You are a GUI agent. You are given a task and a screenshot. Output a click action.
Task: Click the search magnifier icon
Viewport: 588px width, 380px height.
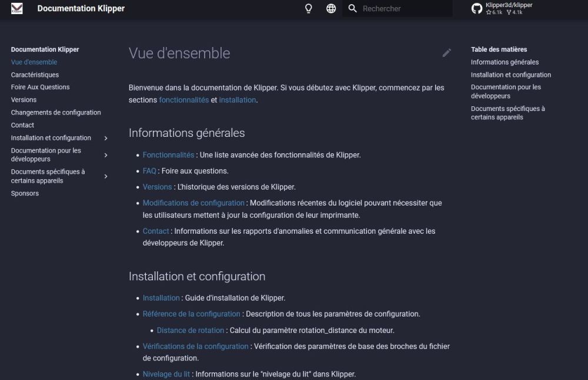(x=352, y=8)
